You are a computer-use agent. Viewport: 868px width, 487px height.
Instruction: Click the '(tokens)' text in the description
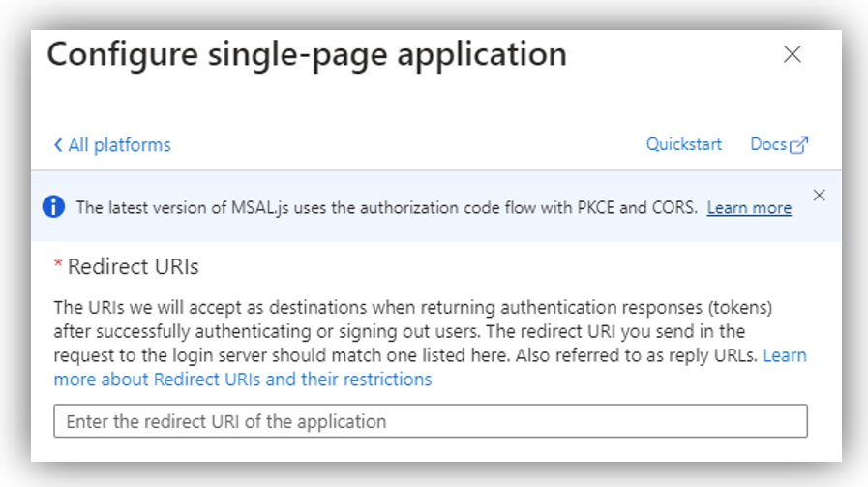pyautogui.click(x=738, y=308)
